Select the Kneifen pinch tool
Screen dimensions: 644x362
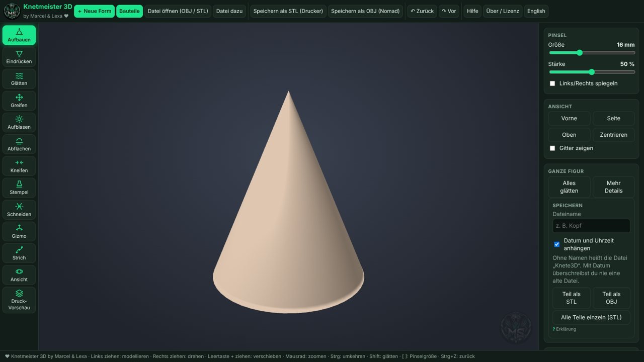[x=19, y=166]
